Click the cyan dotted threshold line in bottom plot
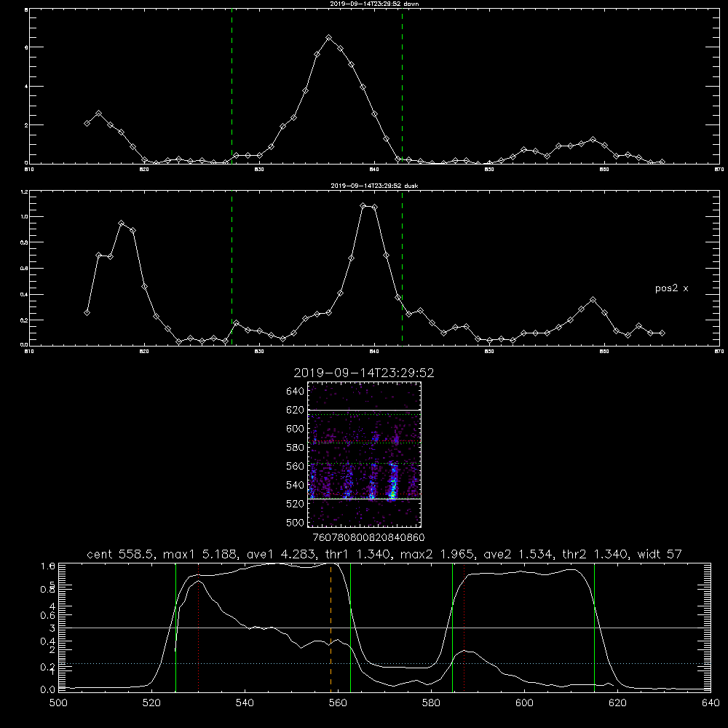 coord(384,663)
